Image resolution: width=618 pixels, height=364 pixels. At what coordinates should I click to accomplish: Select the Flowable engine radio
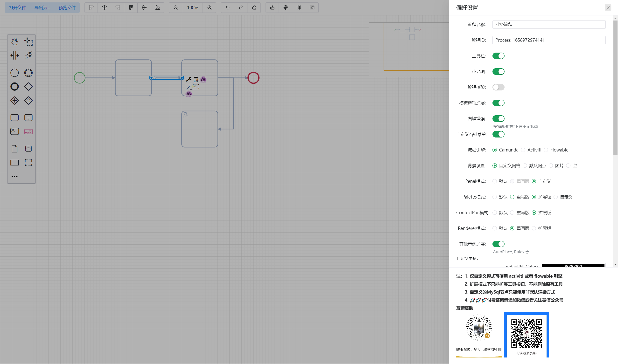(x=546, y=150)
